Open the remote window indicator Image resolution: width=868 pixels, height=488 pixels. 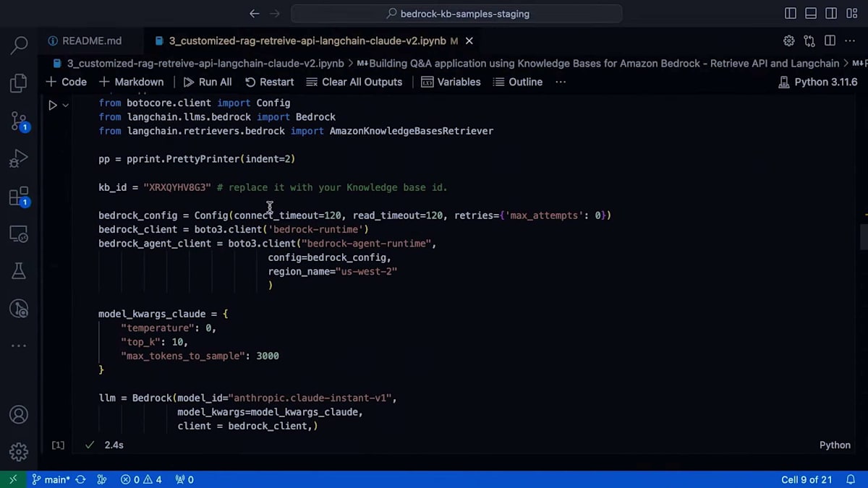pos(13,479)
